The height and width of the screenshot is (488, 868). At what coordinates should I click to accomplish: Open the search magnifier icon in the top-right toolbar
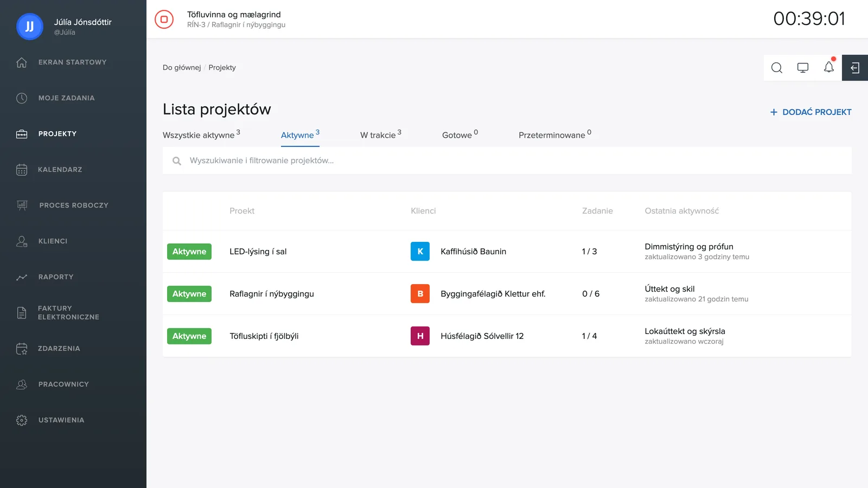point(777,68)
